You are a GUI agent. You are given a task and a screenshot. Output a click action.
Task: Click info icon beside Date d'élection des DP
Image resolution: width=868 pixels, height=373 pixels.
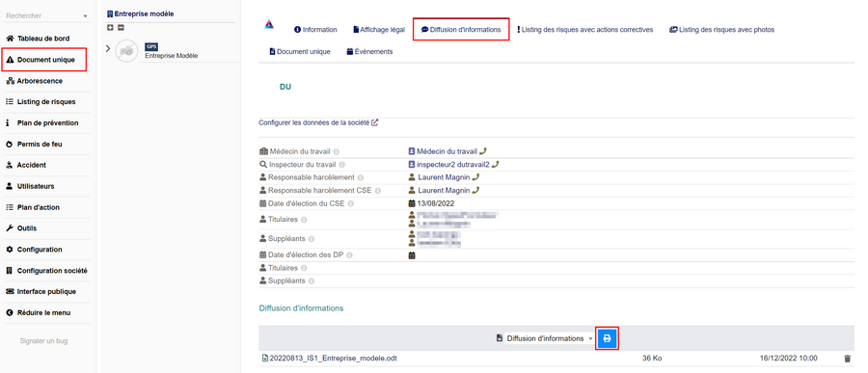(350, 255)
